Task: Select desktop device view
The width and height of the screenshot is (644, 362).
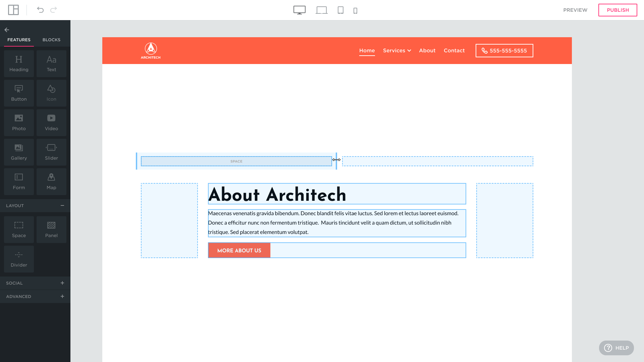Action: coord(299,10)
